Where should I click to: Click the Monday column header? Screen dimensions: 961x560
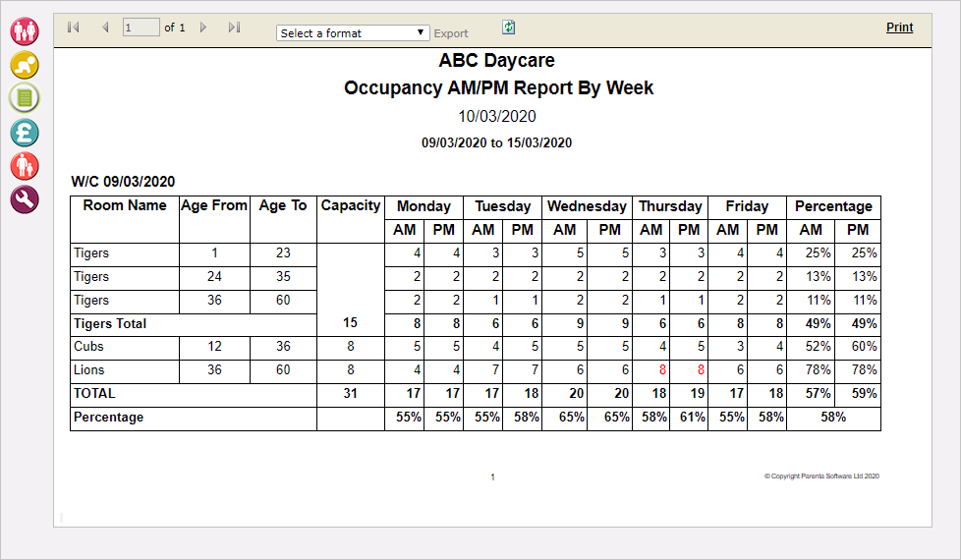[x=424, y=206]
